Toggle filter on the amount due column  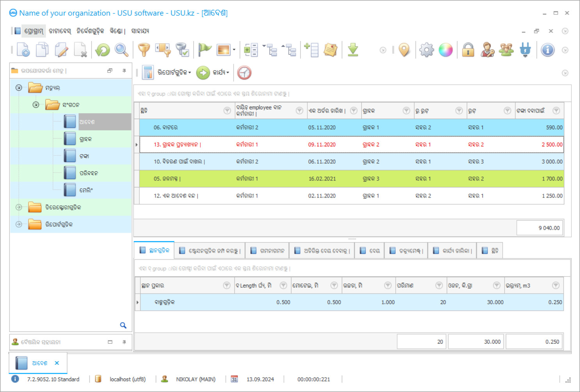556,111
